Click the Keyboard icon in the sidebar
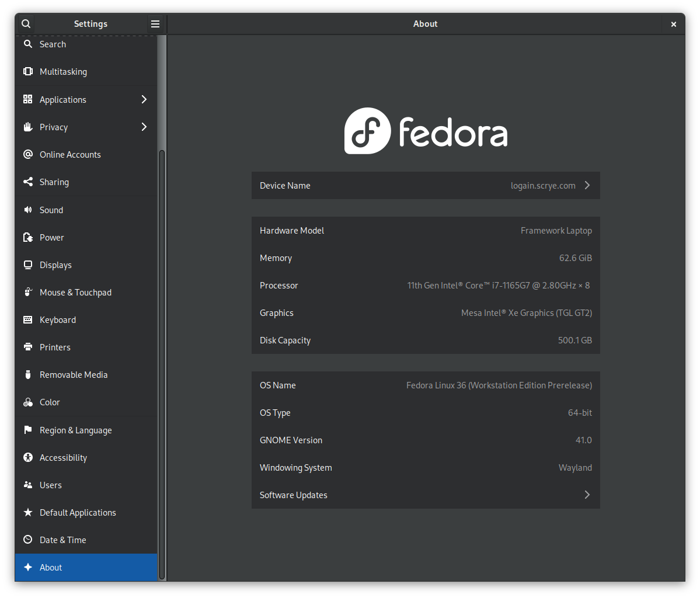Viewport: 700px width, 598px height. click(27, 320)
